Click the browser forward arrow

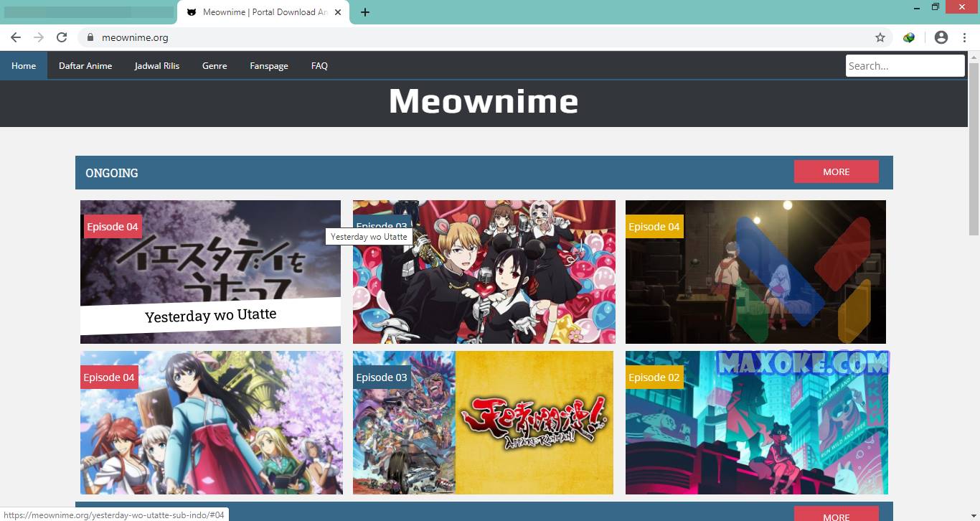[x=39, y=37]
